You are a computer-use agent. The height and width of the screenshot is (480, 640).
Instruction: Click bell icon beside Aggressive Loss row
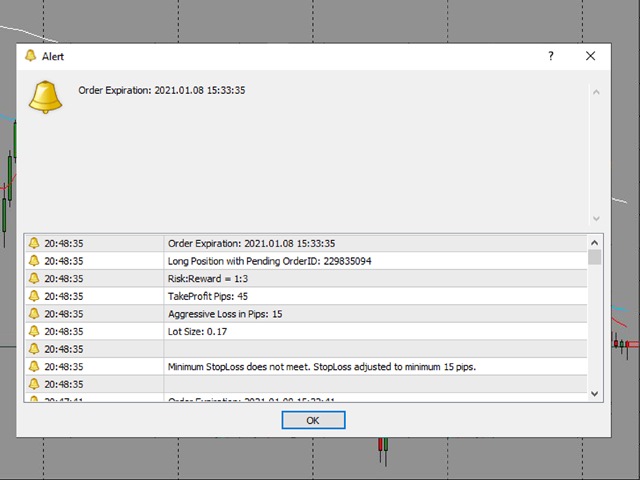click(34, 314)
